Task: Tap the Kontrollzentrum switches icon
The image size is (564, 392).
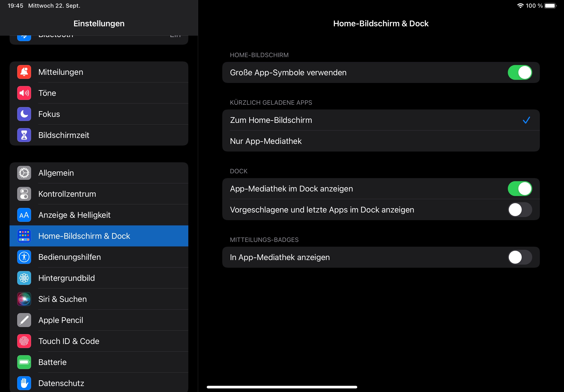Action: click(x=24, y=194)
